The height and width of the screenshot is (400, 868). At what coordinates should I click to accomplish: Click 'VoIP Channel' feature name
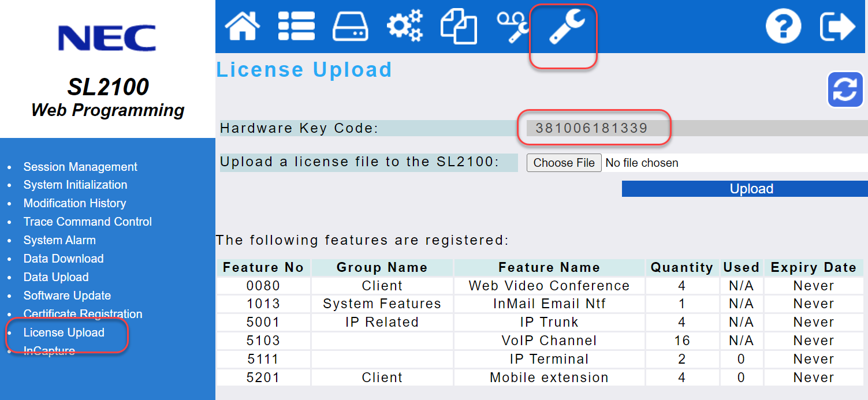pos(549,341)
